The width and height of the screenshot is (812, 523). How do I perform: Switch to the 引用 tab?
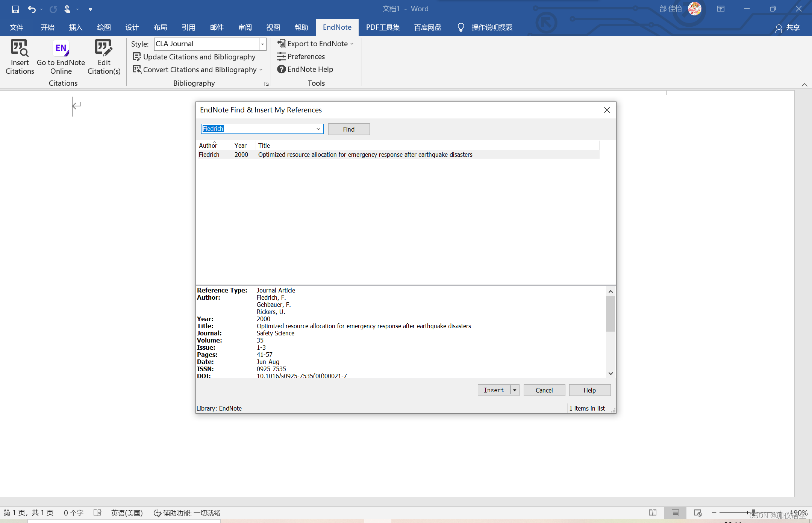[x=188, y=27]
